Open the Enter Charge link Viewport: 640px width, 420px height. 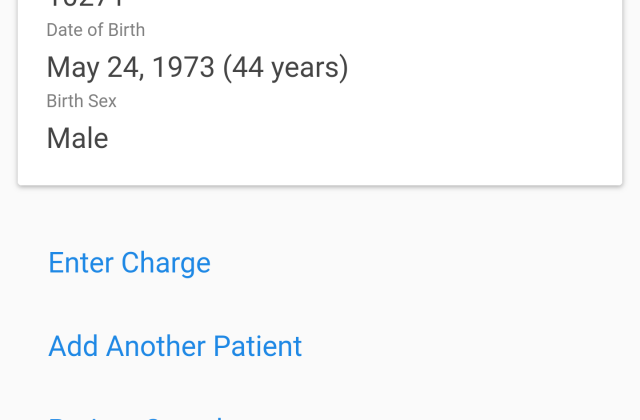(129, 263)
